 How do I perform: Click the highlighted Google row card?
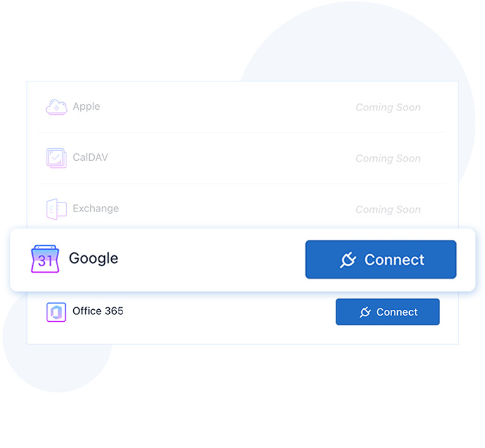pos(242,260)
